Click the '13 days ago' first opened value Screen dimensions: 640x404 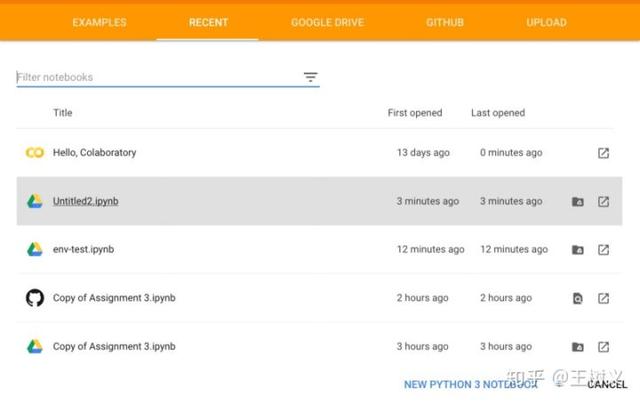pyautogui.click(x=423, y=153)
